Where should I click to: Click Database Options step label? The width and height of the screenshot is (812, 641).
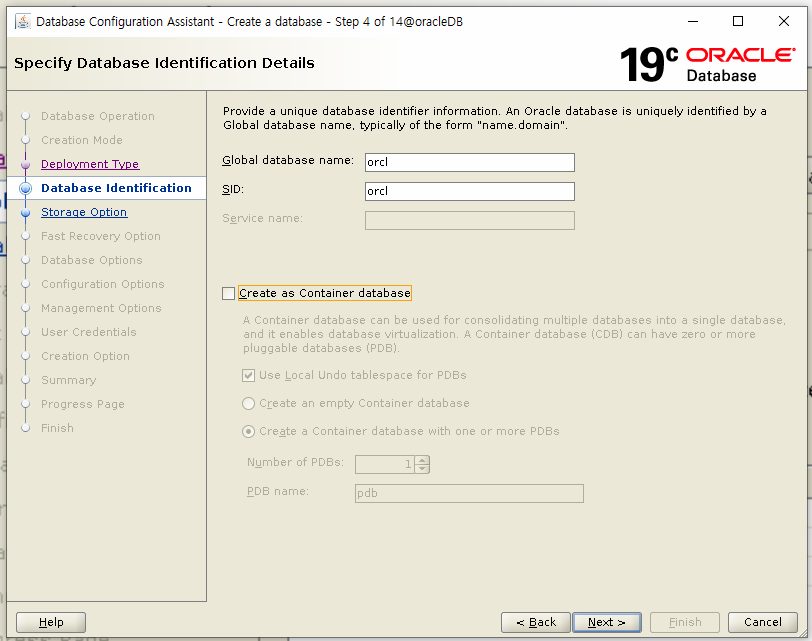point(92,260)
